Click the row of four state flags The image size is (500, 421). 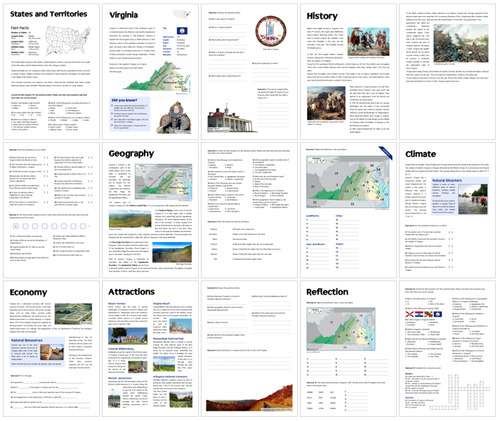424,314
